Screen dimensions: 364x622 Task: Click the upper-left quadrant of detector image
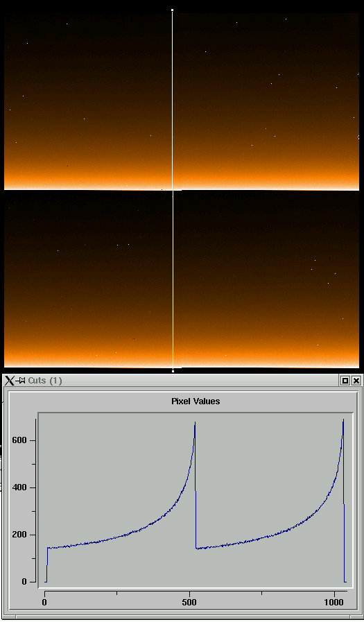pos(87,101)
